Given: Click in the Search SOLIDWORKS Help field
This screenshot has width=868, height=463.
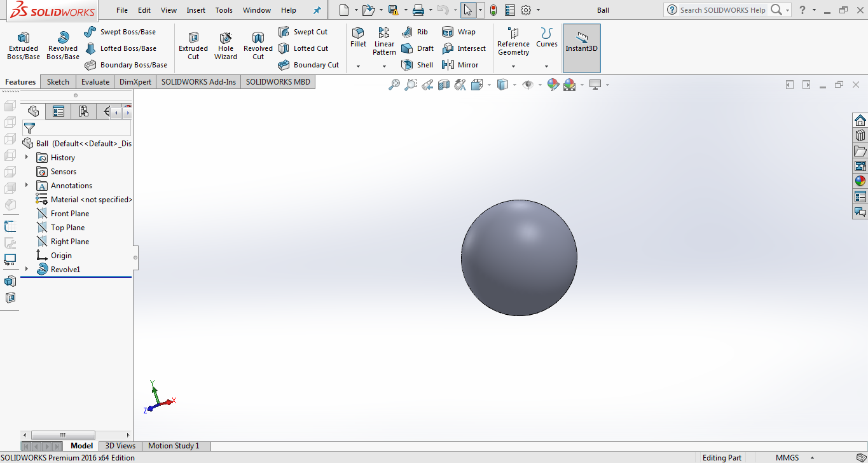Looking at the screenshot, I should 723,10.
